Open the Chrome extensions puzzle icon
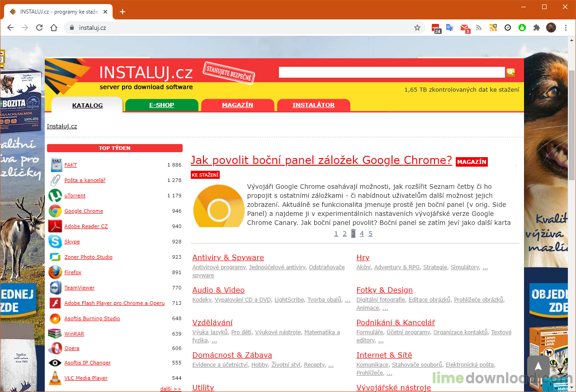The height and width of the screenshot is (392, 576). point(537,28)
